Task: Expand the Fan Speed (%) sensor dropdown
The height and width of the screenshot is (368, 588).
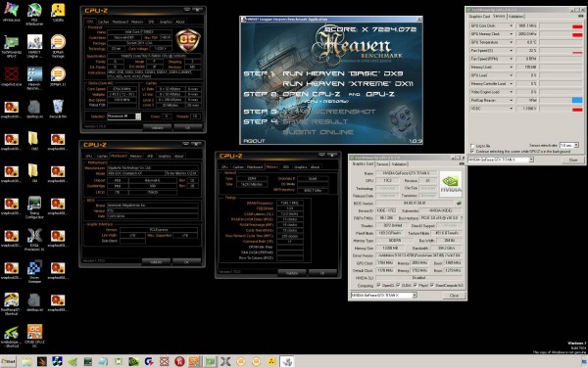Action: click(511, 51)
